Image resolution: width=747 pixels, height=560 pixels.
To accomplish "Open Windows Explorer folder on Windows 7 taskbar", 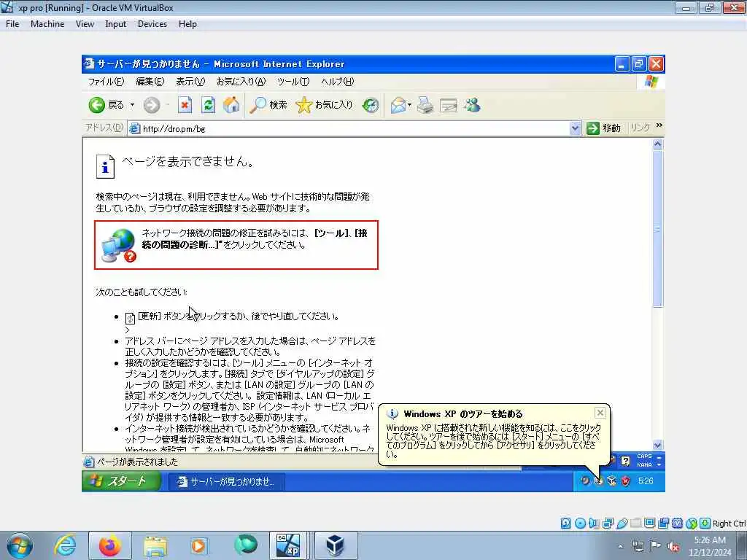I will click(x=155, y=545).
